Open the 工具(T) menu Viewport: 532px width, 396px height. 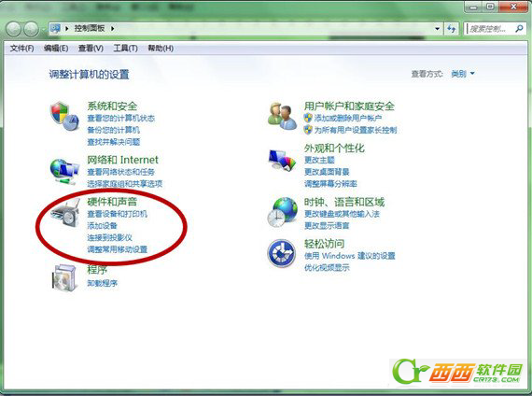(125, 49)
